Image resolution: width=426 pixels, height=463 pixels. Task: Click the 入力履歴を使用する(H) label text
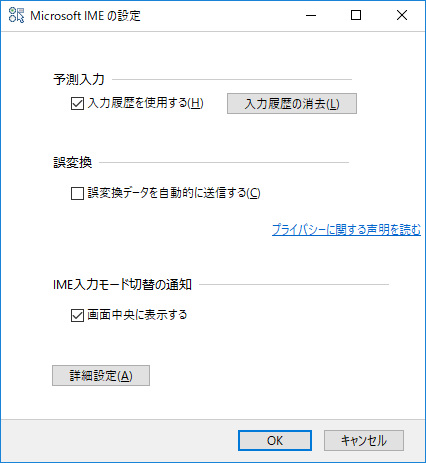(145, 103)
